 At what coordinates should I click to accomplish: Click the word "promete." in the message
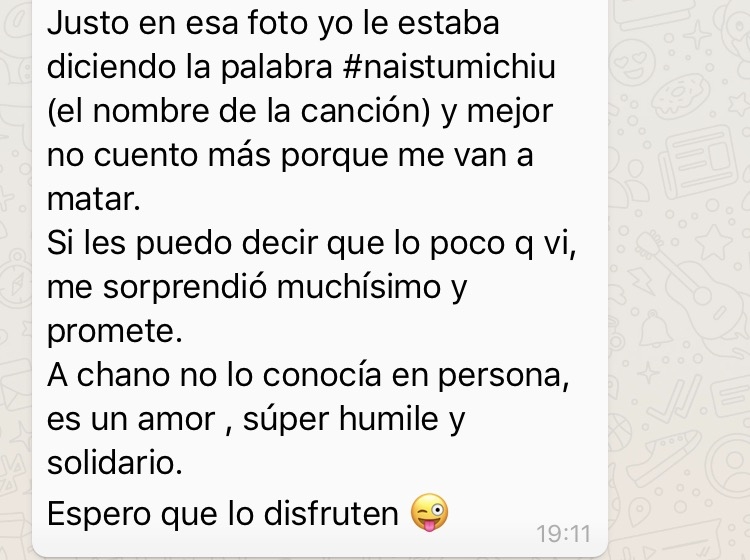click(x=115, y=331)
